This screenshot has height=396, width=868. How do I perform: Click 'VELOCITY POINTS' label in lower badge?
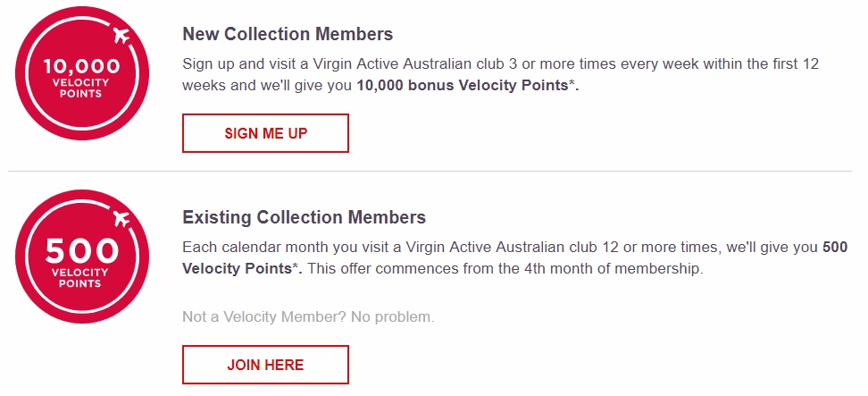point(81,277)
